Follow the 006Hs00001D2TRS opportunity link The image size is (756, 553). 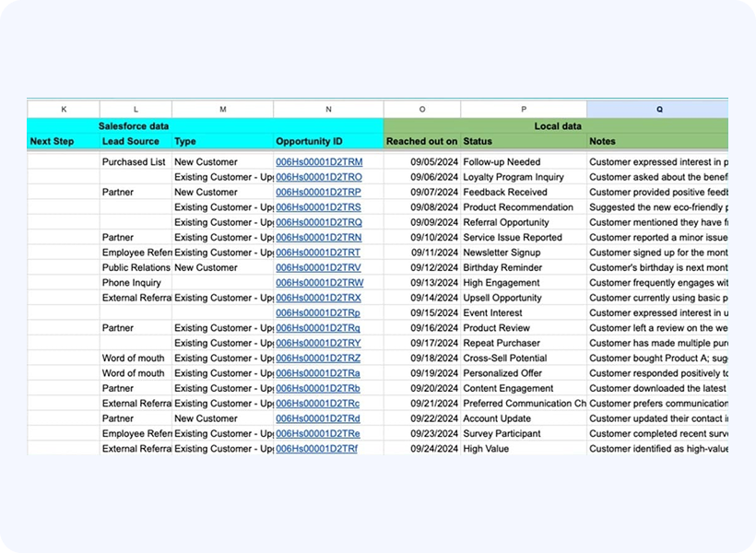[319, 207]
